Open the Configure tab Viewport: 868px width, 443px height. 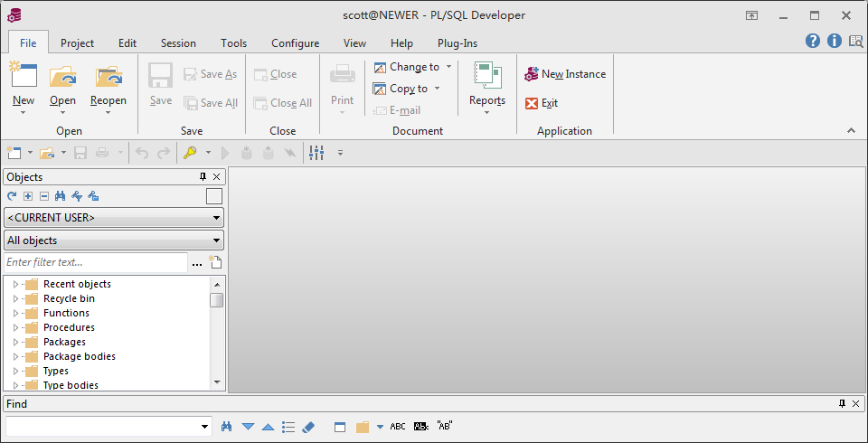click(x=295, y=43)
